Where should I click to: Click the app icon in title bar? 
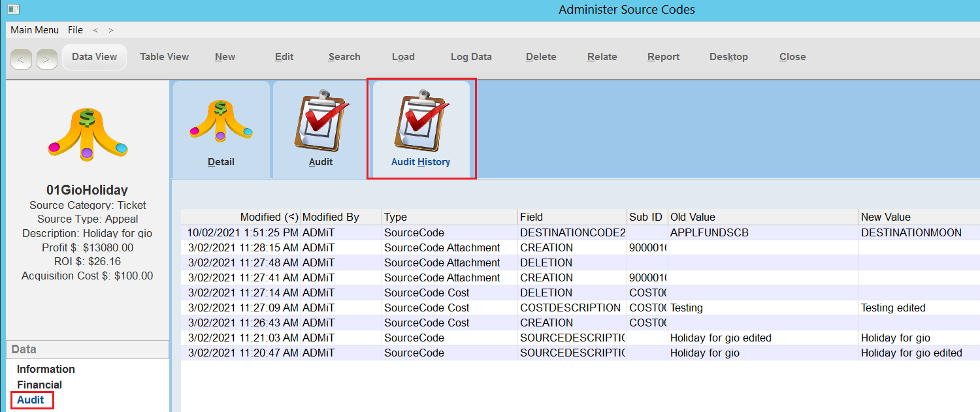point(13,9)
